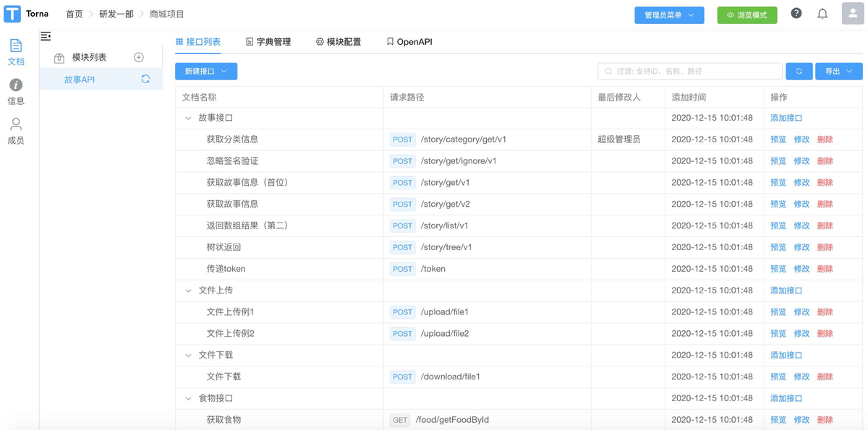Click the 模块列表 header
868x430 pixels.
90,57
